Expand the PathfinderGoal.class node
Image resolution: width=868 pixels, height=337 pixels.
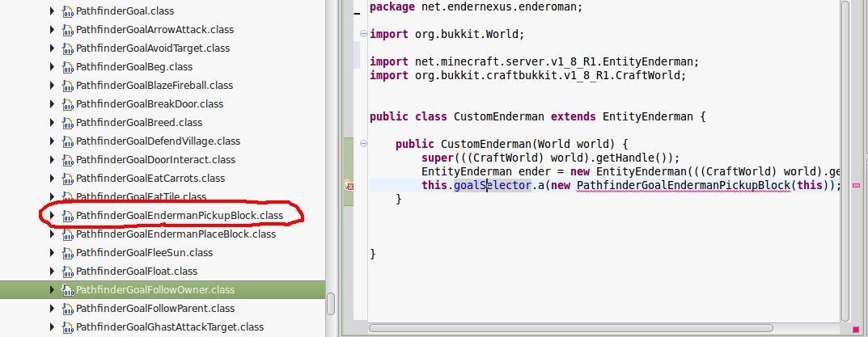(52, 11)
